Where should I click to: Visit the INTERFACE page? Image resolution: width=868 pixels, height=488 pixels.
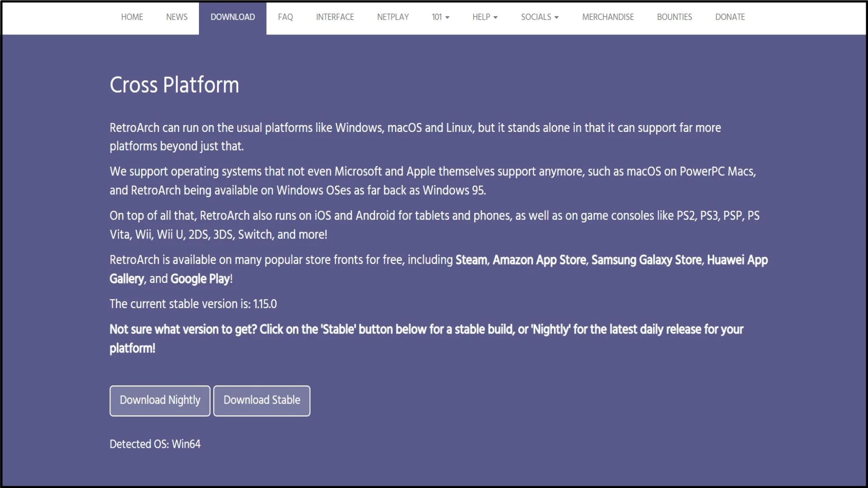(x=335, y=17)
